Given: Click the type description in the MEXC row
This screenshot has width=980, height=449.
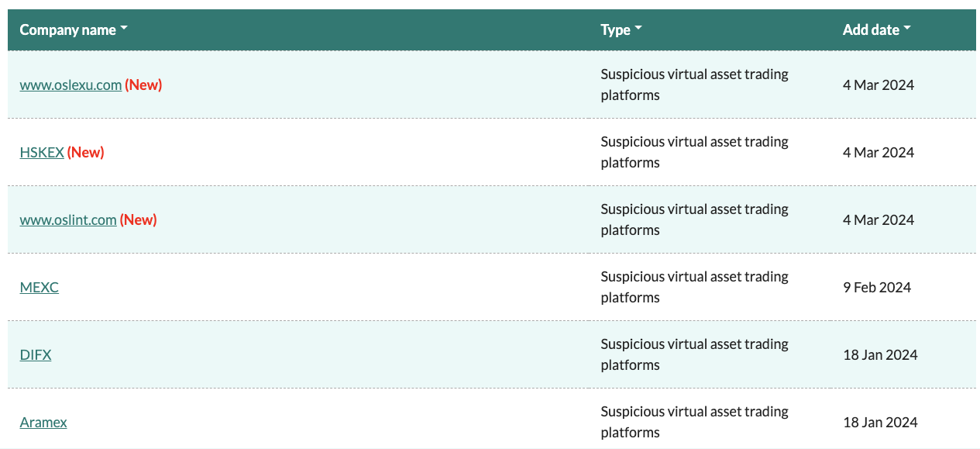Looking at the screenshot, I should 694,287.
